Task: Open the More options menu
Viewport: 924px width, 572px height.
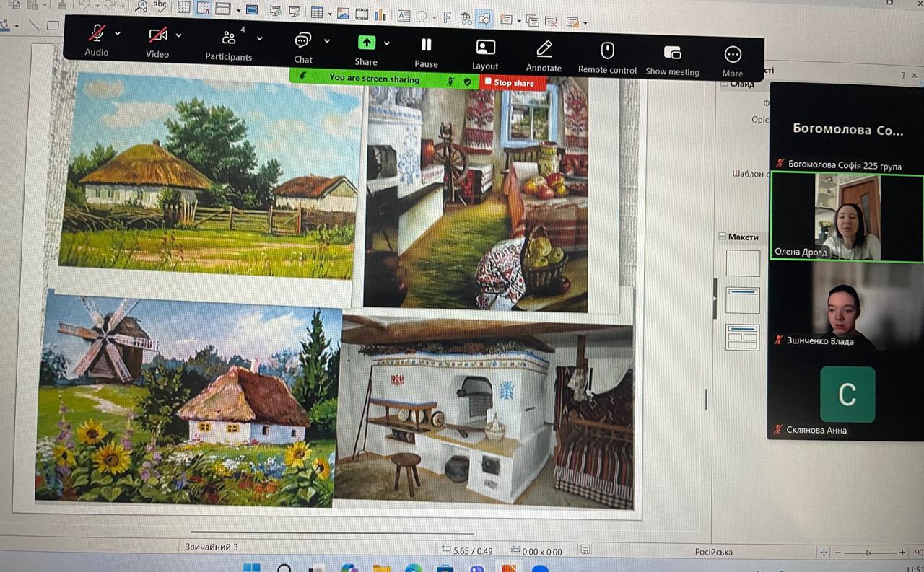Action: point(732,55)
